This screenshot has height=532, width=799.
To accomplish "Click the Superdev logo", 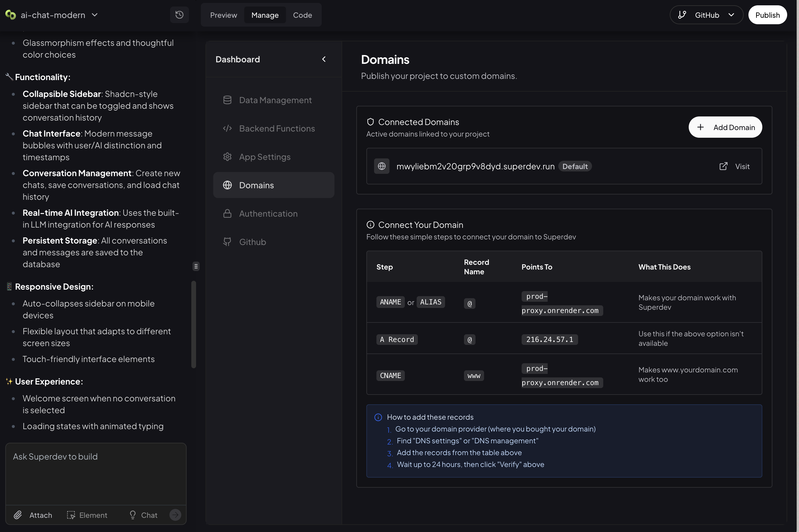I will pos(9,14).
